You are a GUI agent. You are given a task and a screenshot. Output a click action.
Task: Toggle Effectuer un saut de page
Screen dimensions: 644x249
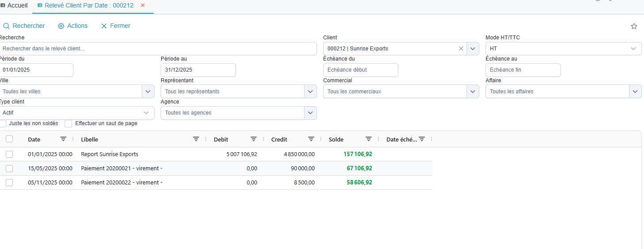[69, 123]
